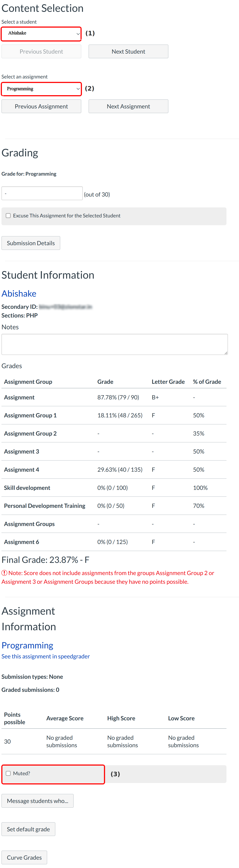Screen dimensions: 239x868
Task: Check Excuse This Assignment for the Selected Student
Action: click(8, 216)
